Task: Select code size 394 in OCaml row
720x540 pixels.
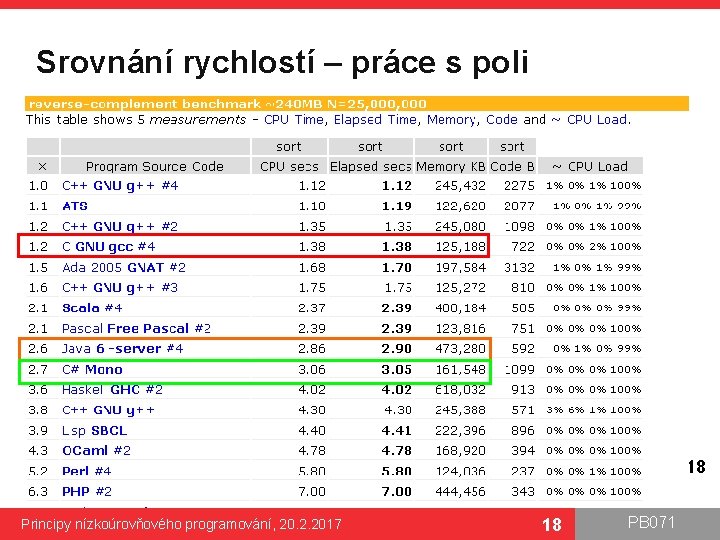Action: 523,451
